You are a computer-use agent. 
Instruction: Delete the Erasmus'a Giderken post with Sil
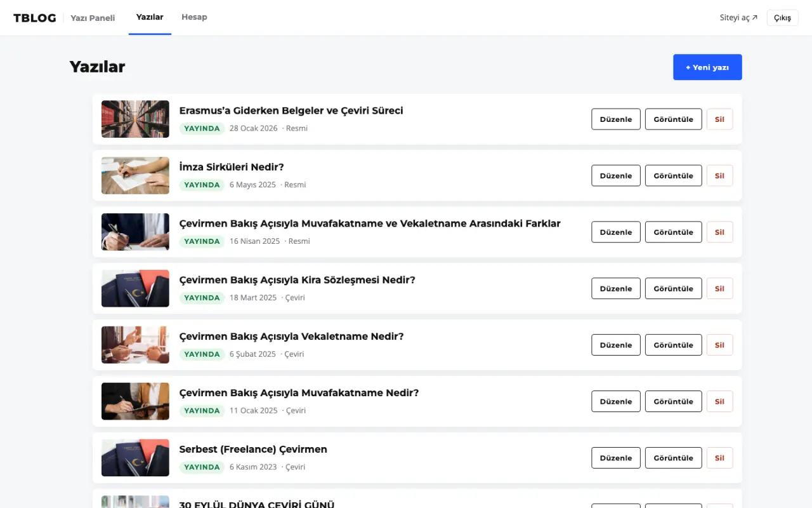click(719, 119)
